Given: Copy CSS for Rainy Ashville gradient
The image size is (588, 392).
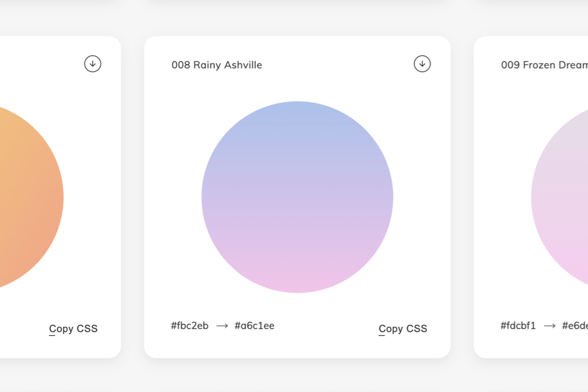Looking at the screenshot, I should click(x=403, y=329).
